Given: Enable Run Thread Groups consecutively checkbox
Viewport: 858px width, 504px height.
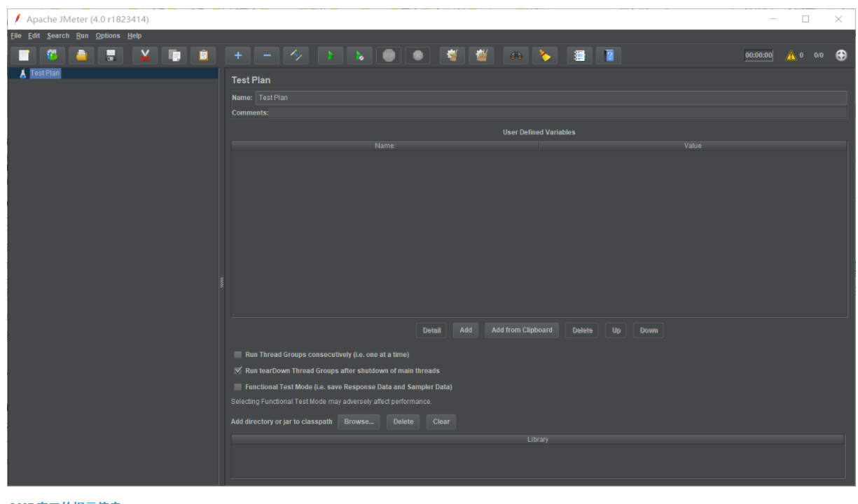Looking at the screenshot, I should pyautogui.click(x=238, y=355).
